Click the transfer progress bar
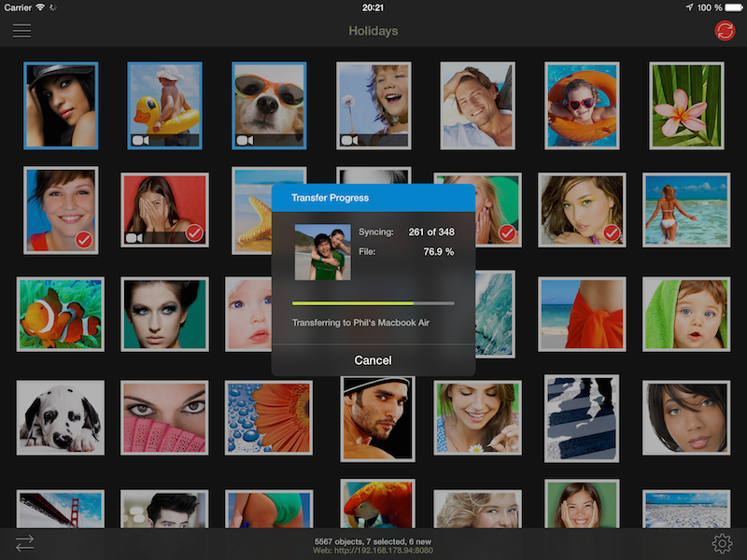The height and width of the screenshot is (560, 747). (x=373, y=302)
